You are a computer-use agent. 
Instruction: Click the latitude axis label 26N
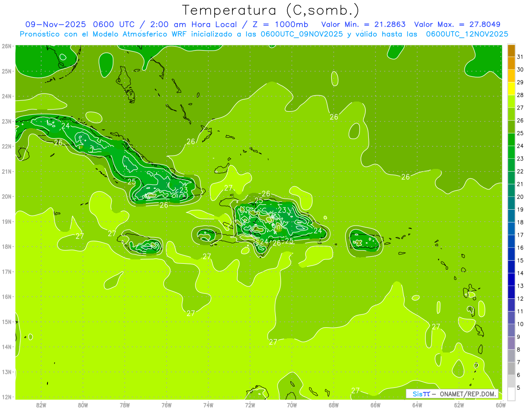[x=7, y=46]
